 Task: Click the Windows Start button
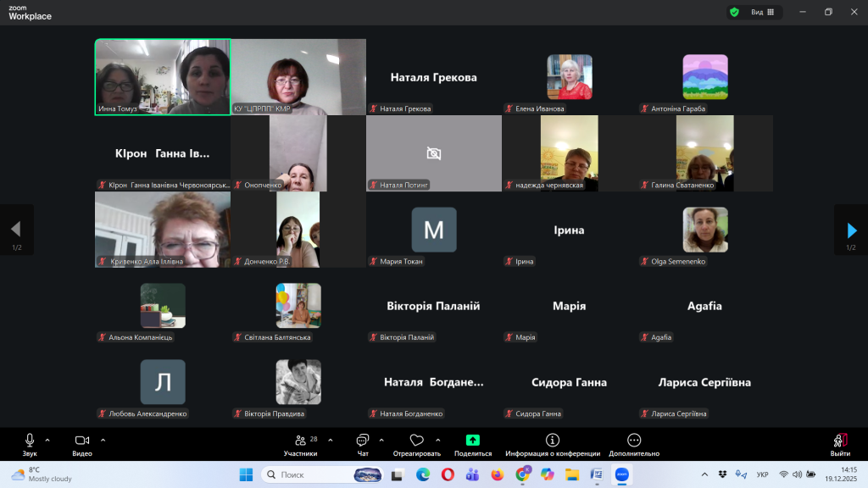(246, 474)
